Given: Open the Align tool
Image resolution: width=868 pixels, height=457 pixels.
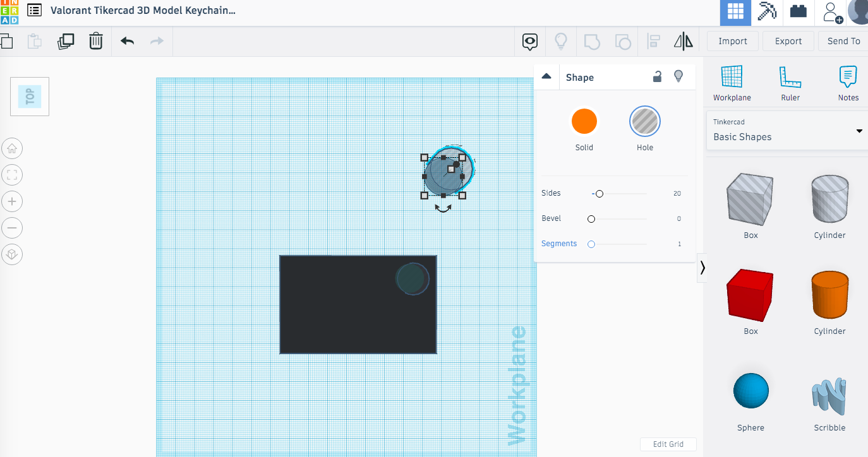Looking at the screenshot, I should (654, 41).
